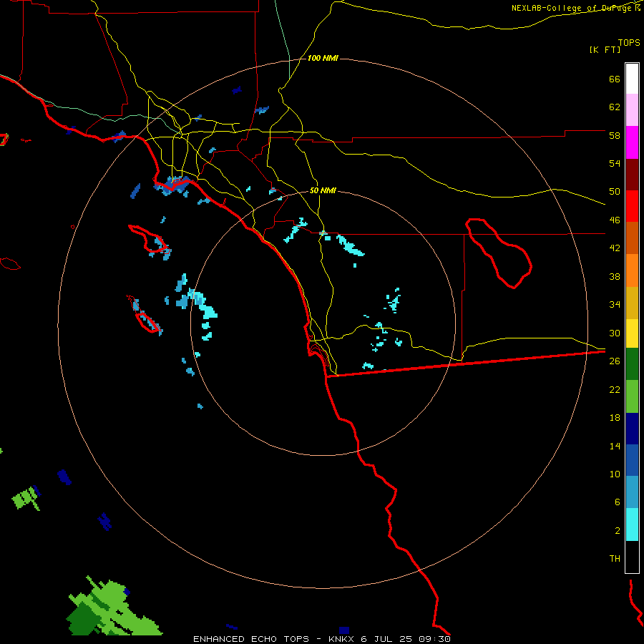Click the legend value 62
The height and width of the screenshot is (644, 644).
pos(615,107)
